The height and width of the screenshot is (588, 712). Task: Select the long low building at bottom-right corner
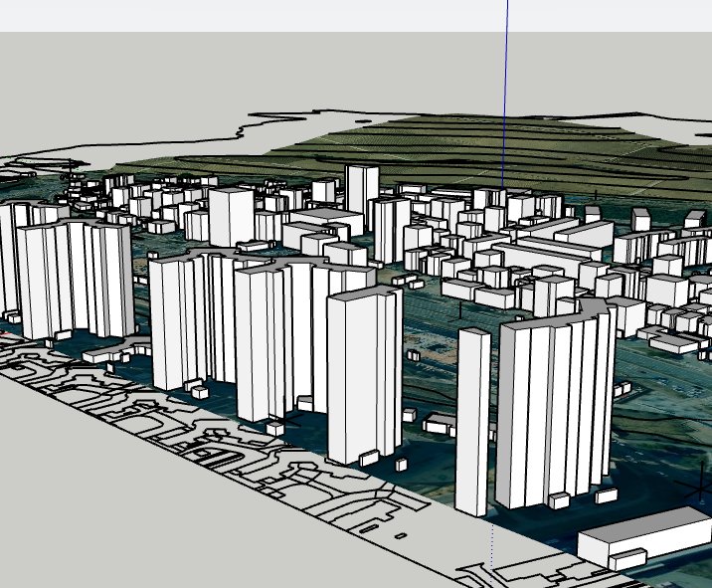[644, 537]
